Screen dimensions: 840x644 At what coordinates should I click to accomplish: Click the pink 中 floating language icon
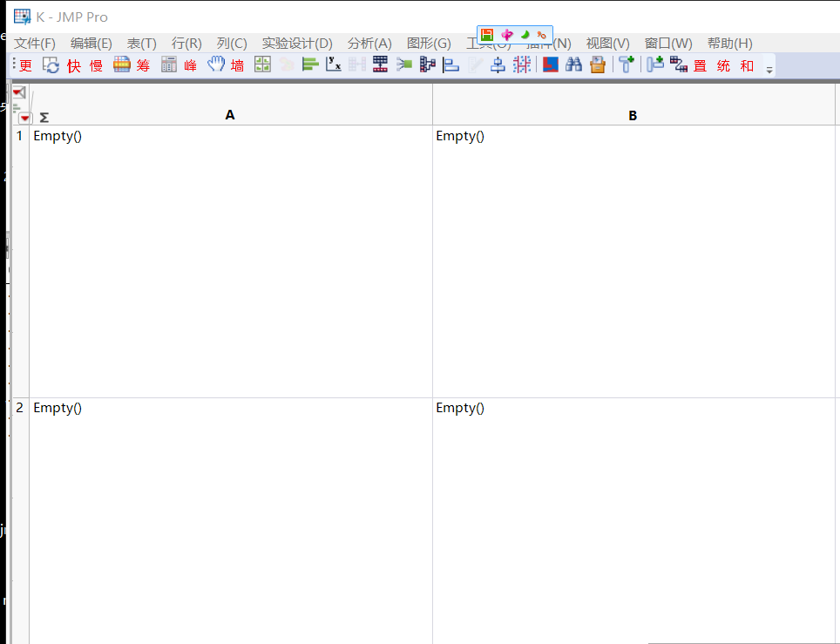(507, 36)
